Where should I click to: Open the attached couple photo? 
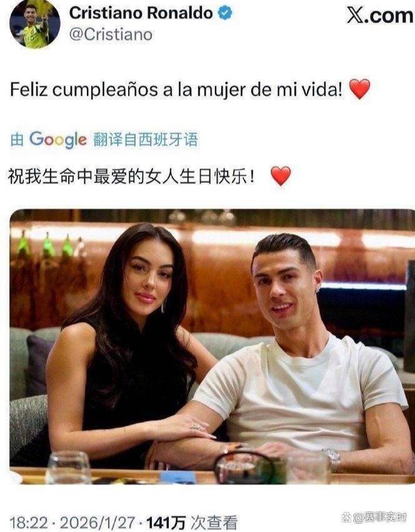point(212,347)
